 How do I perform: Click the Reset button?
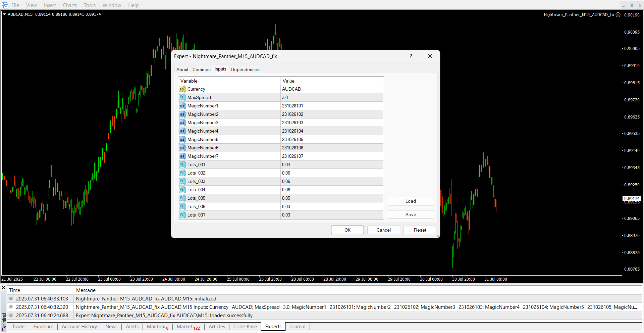(x=420, y=230)
